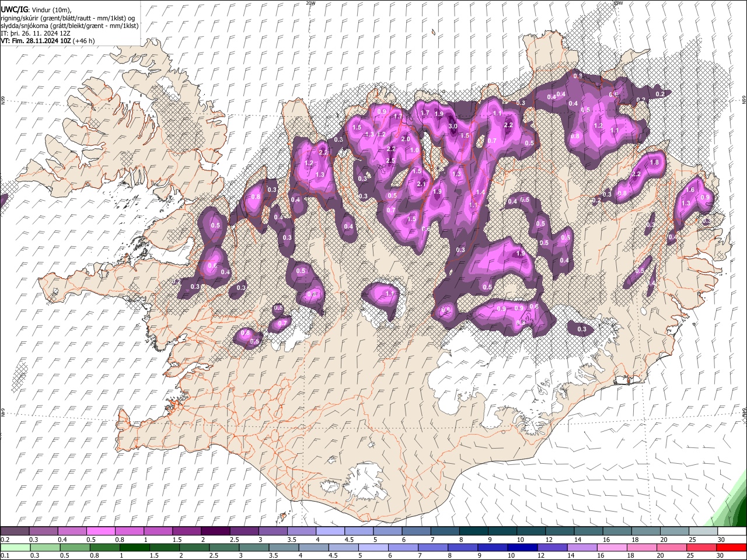
Task: Pick the lightest green rain swatch between 0.1 and 0.3
Action: (15, 547)
